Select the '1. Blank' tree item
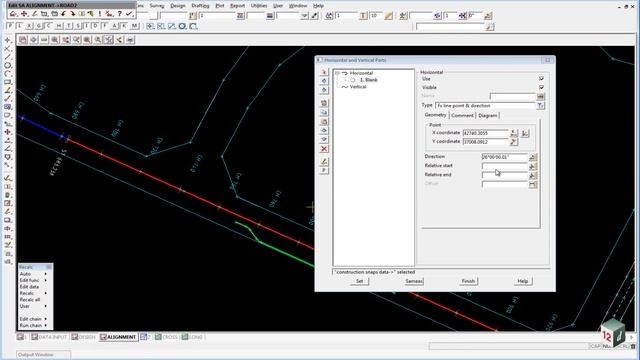The image size is (640, 360). click(x=369, y=80)
